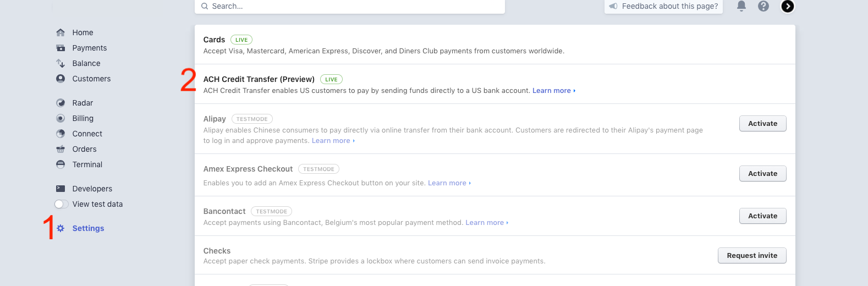This screenshot has width=868, height=286.
Task: Open the Payments menu item
Action: [90, 48]
